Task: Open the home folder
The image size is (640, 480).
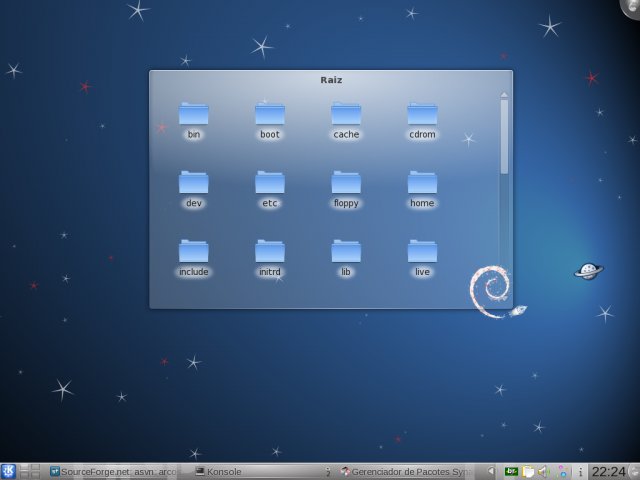Action: tap(422, 182)
